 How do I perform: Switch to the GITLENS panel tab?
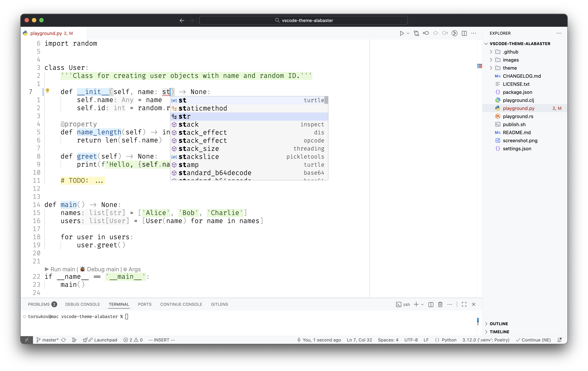tap(219, 304)
